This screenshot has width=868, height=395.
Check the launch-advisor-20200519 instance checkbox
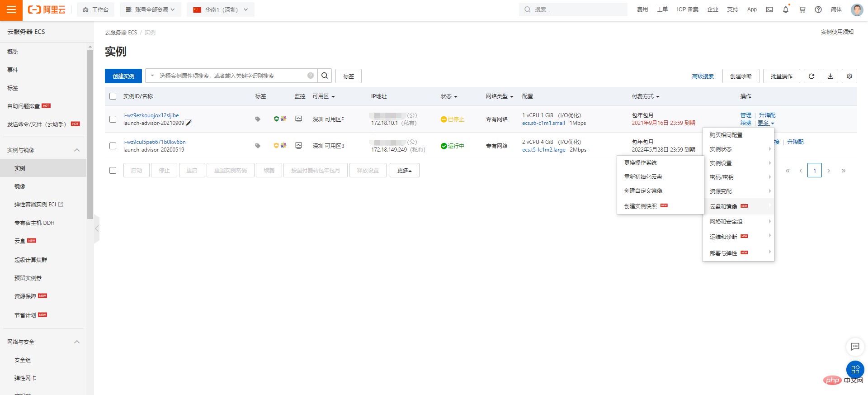coord(113,146)
